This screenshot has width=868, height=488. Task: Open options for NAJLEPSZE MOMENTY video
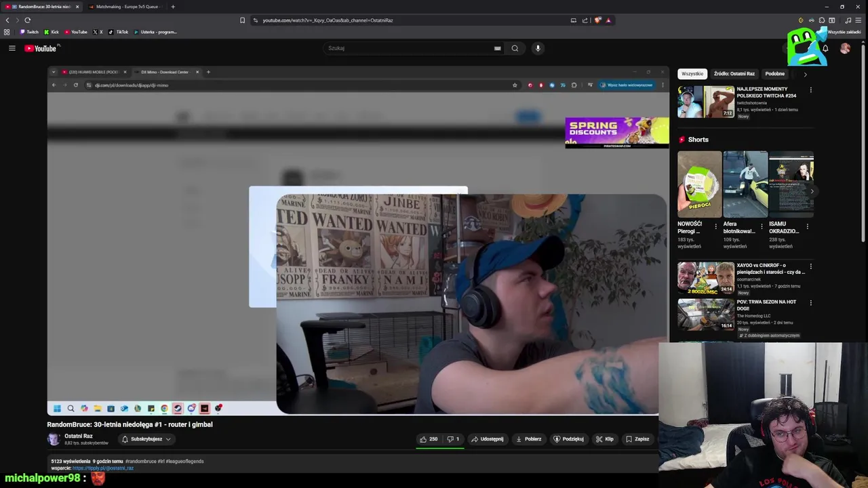coord(810,89)
